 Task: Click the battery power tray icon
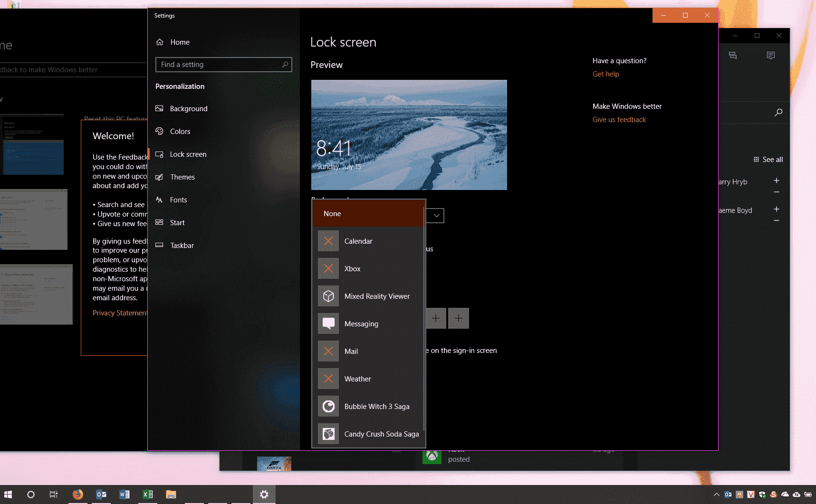(808, 494)
